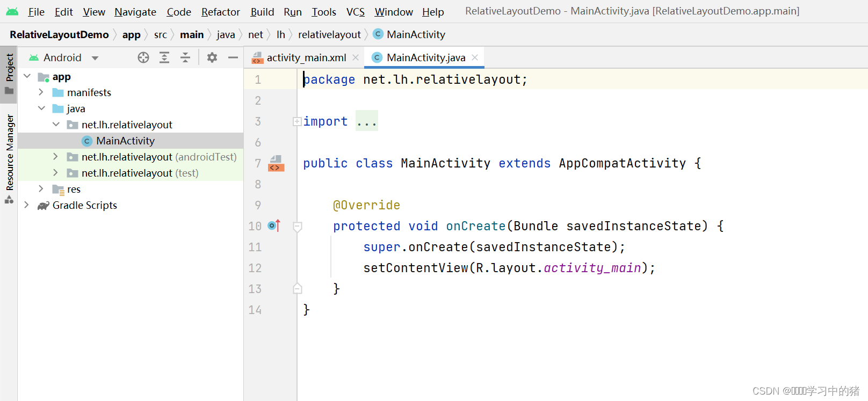
Task: Unfold the collapsed import block
Action: point(297,122)
